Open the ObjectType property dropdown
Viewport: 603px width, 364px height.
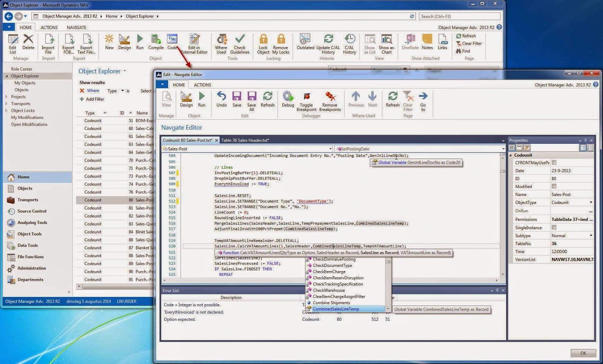click(x=591, y=203)
